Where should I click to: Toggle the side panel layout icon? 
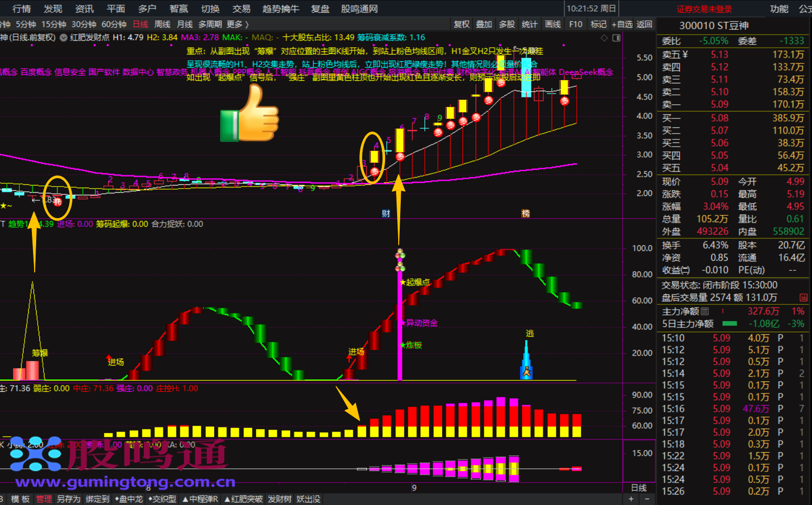(617, 38)
